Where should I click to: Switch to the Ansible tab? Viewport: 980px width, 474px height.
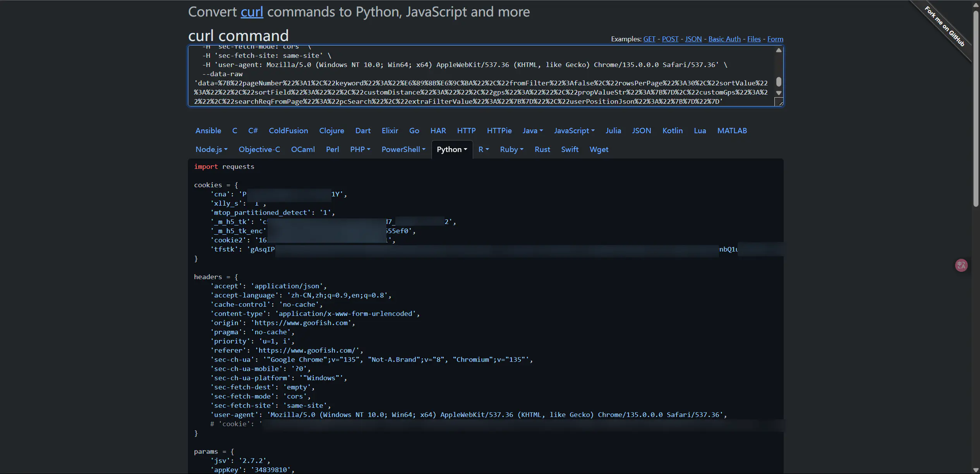click(x=208, y=131)
